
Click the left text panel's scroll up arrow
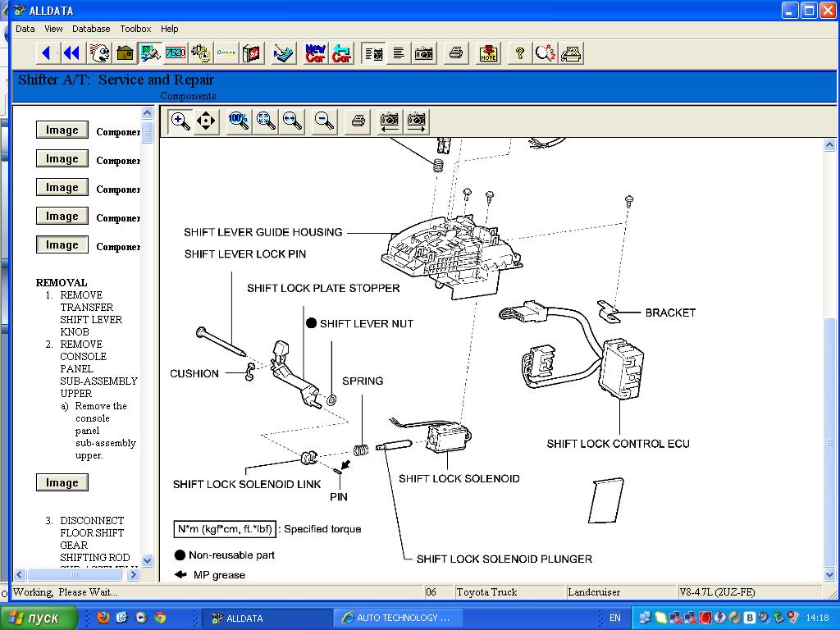(148, 113)
